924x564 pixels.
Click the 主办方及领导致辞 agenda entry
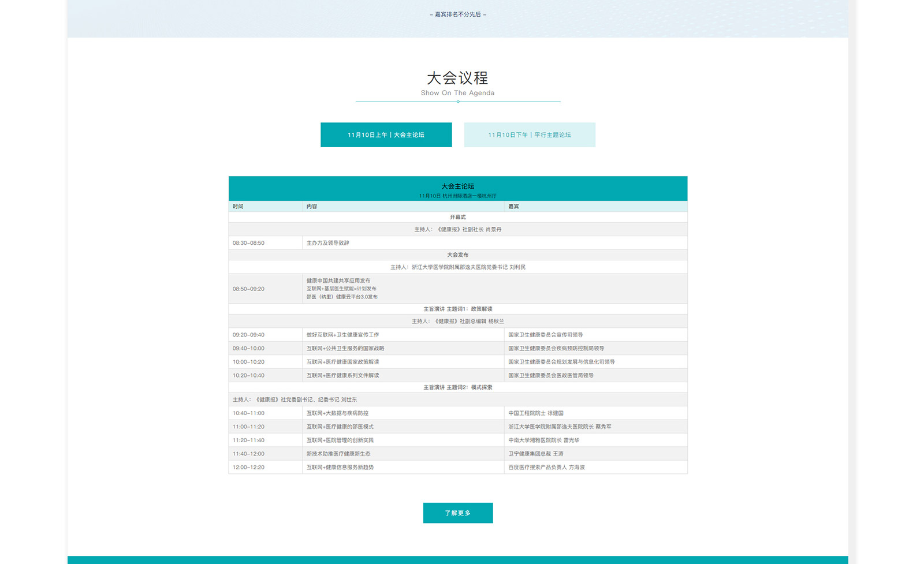click(x=327, y=243)
